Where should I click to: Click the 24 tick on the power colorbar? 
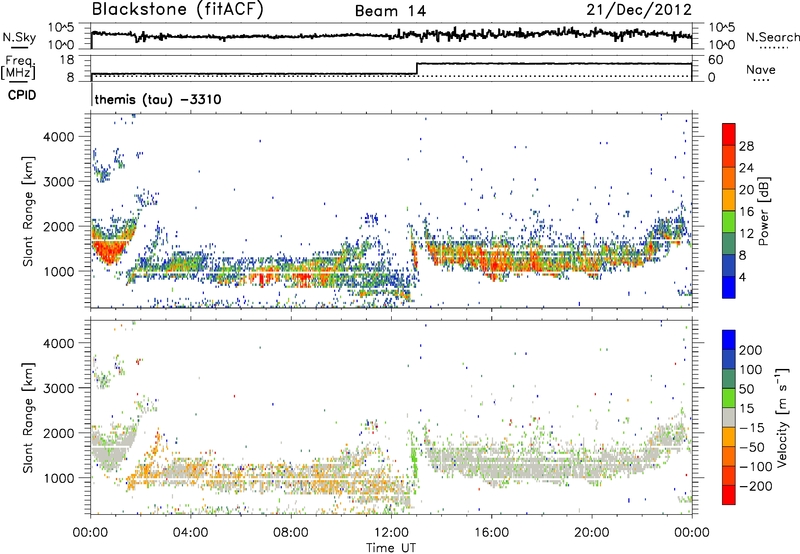click(746, 168)
